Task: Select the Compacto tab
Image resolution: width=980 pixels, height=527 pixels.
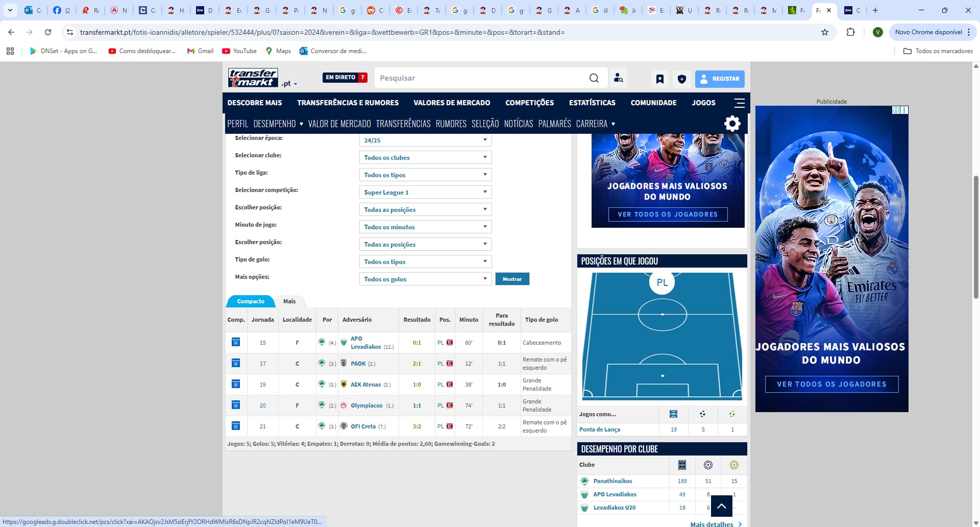Action: [x=251, y=301]
